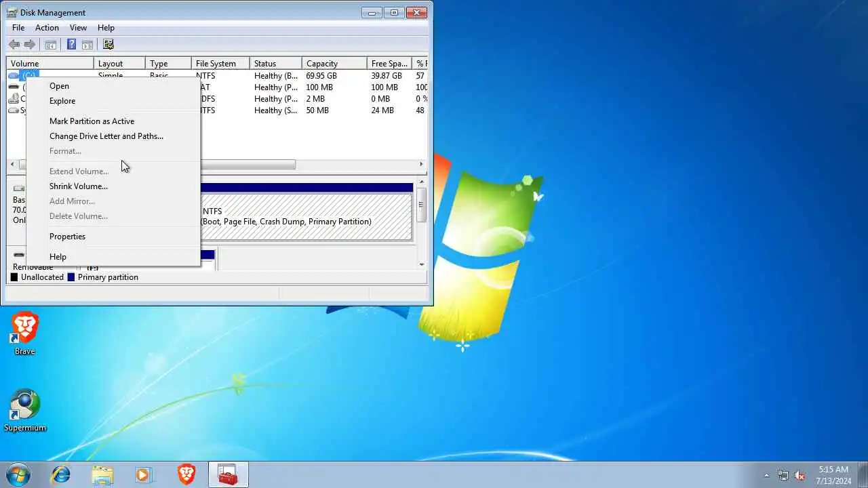Choose Open from the context menu
868x488 pixels.
[113, 86]
